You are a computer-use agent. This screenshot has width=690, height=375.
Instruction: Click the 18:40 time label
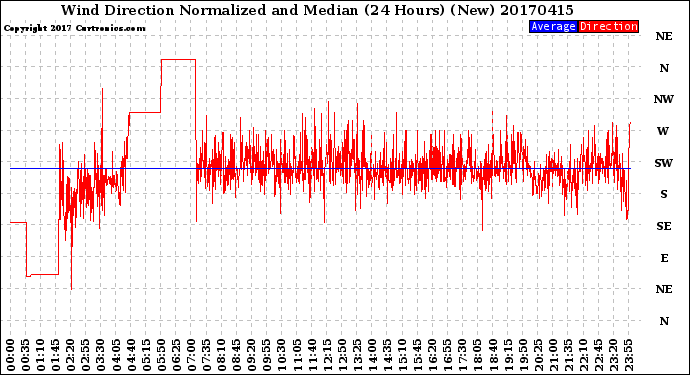pos(493,355)
